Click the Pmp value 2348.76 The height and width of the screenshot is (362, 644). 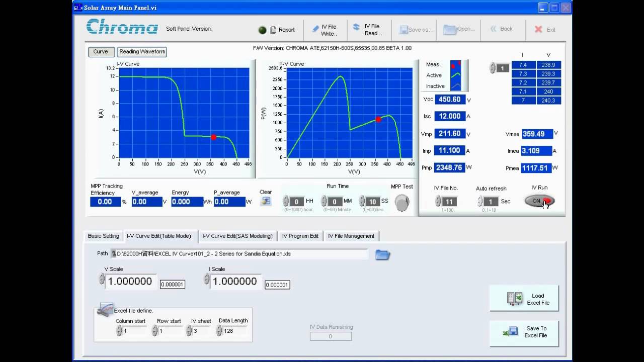450,167
